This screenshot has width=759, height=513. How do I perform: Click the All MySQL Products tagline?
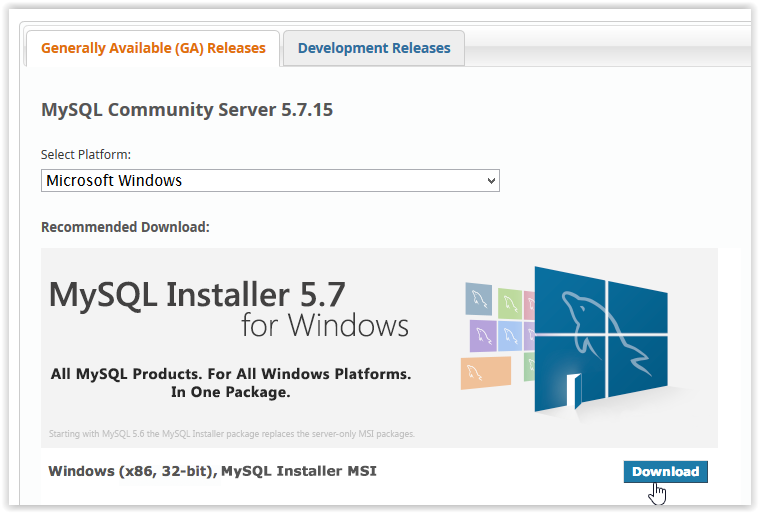click(x=231, y=383)
